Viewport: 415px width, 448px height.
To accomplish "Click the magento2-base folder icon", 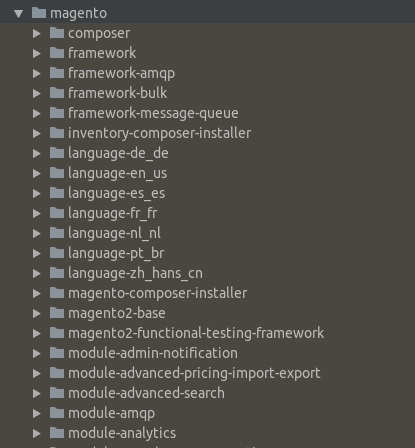I will pos(57,313).
